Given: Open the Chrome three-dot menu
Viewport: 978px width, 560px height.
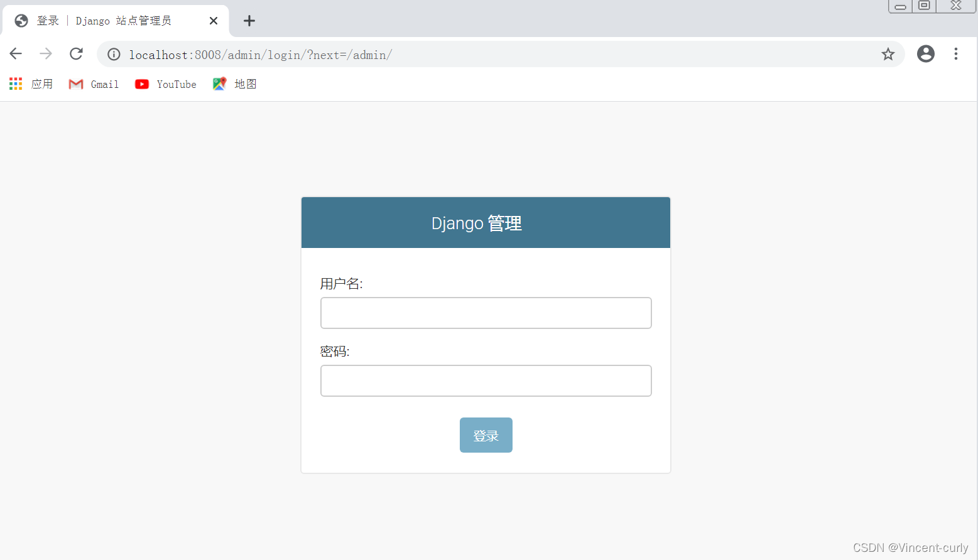Looking at the screenshot, I should 955,54.
